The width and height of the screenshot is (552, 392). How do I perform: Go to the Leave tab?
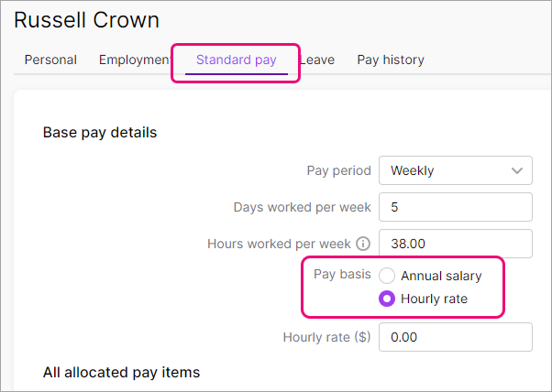pyautogui.click(x=317, y=60)
